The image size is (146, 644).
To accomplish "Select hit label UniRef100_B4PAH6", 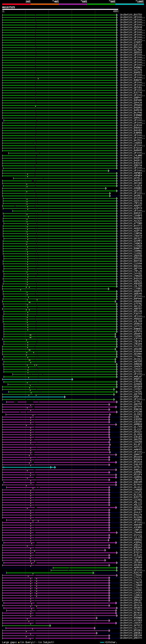I will 131,100.
